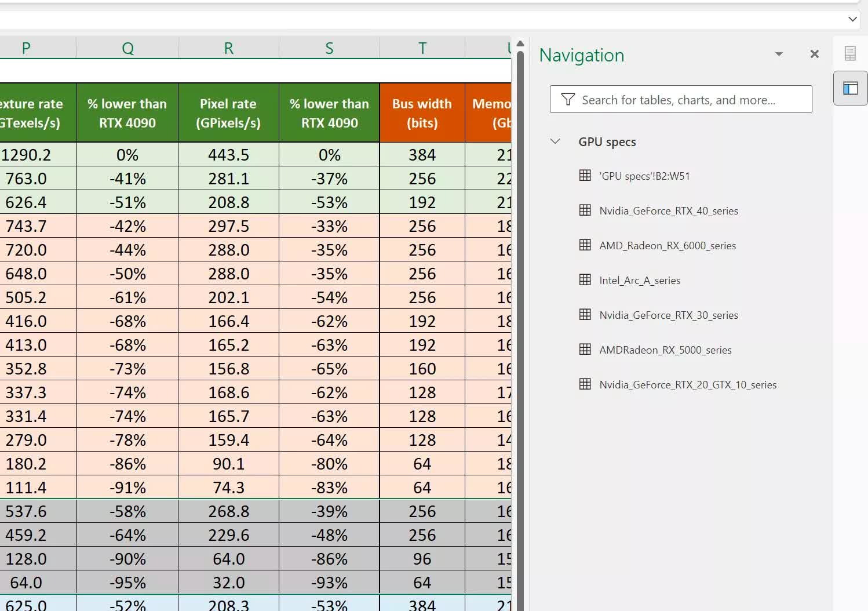Click the table icon beside Intel_Arc_A_series
The height and width of the screenshot is (611, 868).
(585, 280)
